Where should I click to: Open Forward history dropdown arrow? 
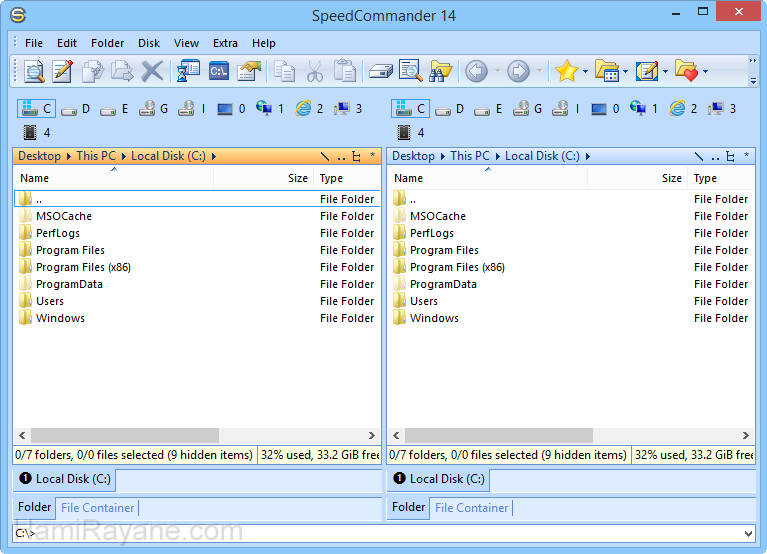(539, 71)
